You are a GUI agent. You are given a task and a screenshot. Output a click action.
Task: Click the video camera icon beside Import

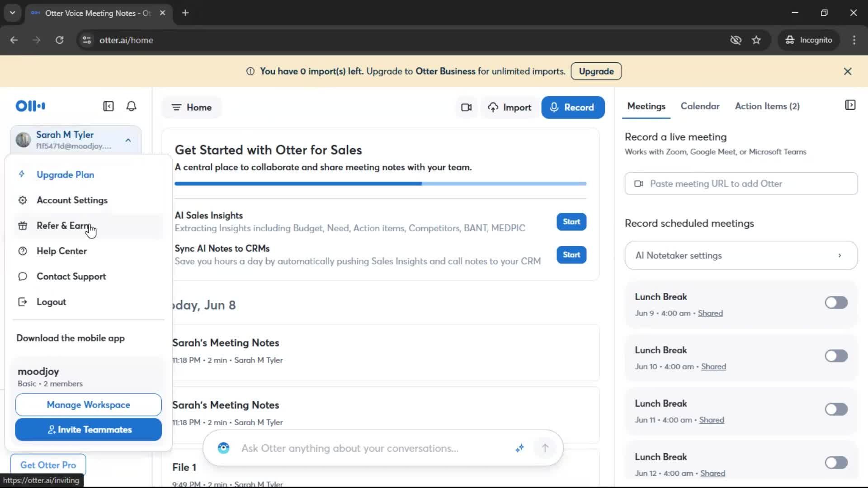[466, 108]
